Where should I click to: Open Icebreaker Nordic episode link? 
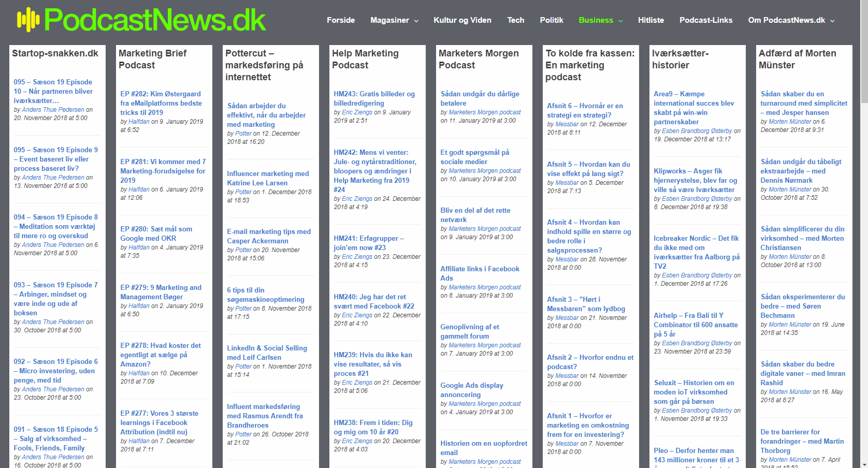[x=697, y=252]
